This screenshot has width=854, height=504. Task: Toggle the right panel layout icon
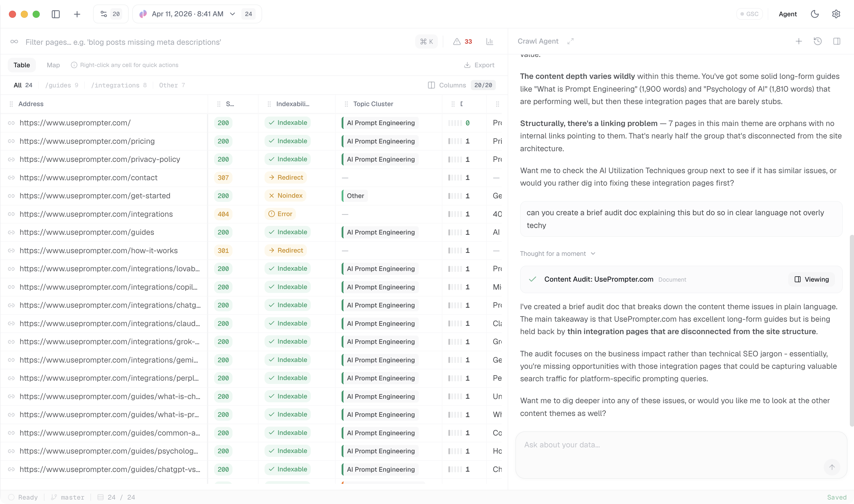[837, 41]
